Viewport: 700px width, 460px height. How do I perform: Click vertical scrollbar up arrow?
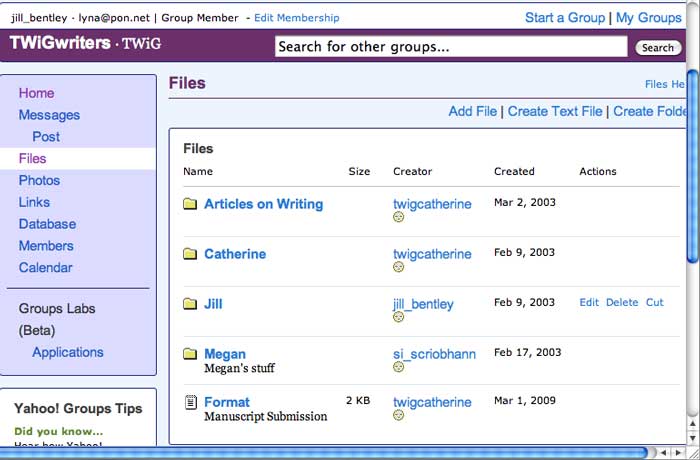[693, 423]
